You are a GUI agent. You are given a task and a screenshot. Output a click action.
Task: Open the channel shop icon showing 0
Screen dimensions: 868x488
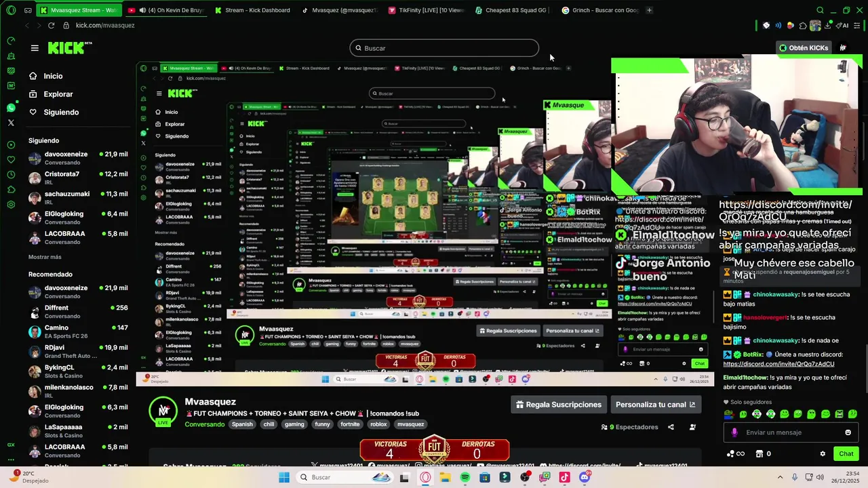(763, 454)
